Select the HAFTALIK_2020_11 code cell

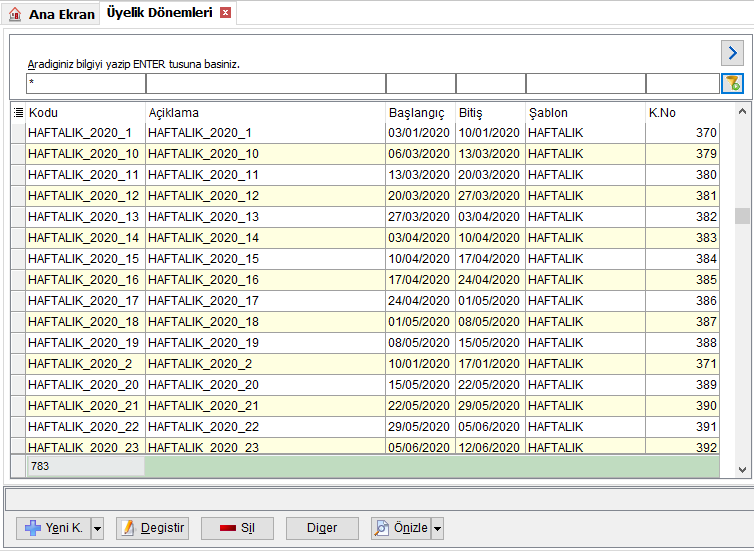pyautogui.click(x=86, y=175)
